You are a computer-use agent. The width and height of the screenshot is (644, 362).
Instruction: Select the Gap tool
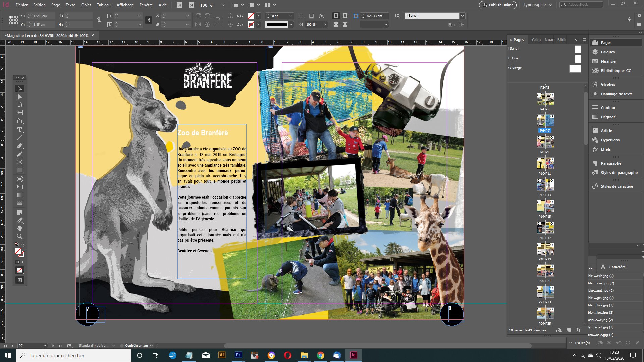(x=20, y=113)
